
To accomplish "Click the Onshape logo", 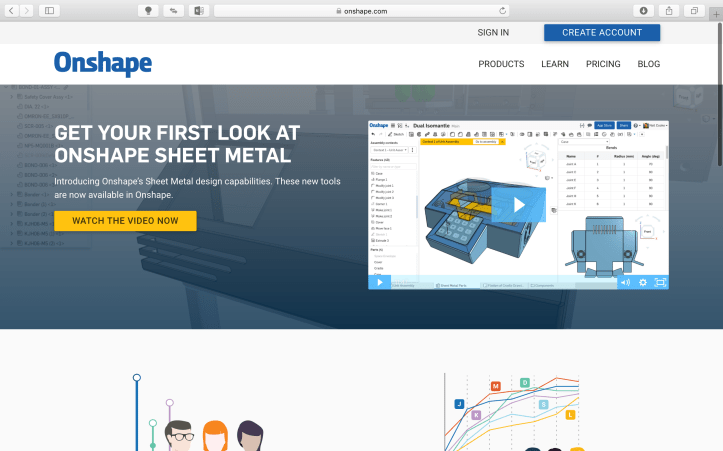I will pos(103,63).
